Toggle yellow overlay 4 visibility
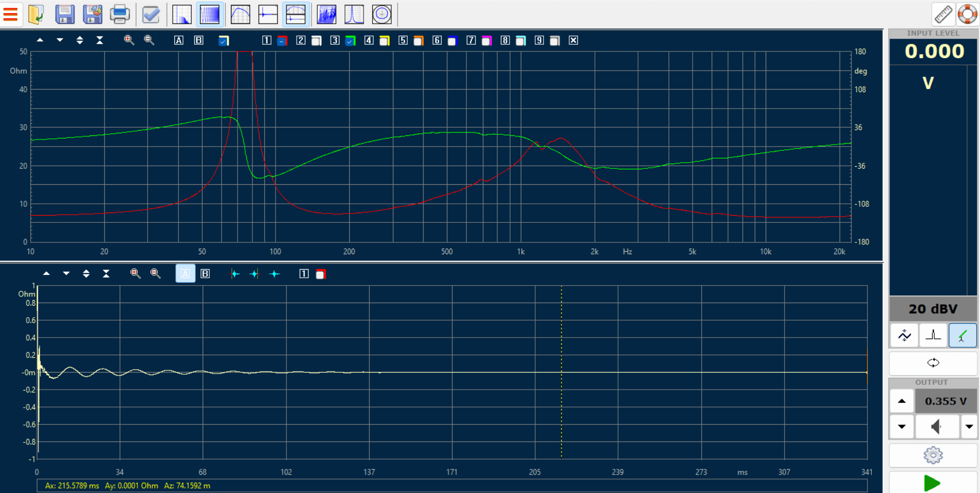The height and width of the screenshot is (493, 980). 385,41
